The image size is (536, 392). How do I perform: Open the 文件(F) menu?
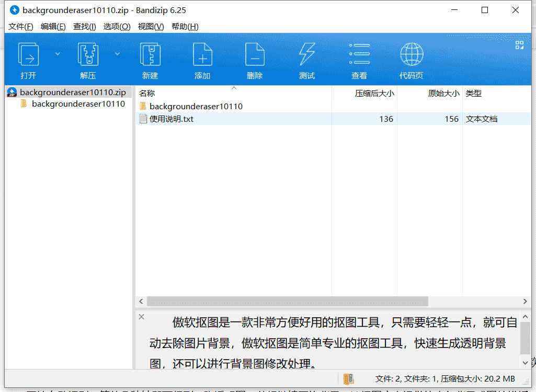tap(20, 26)
